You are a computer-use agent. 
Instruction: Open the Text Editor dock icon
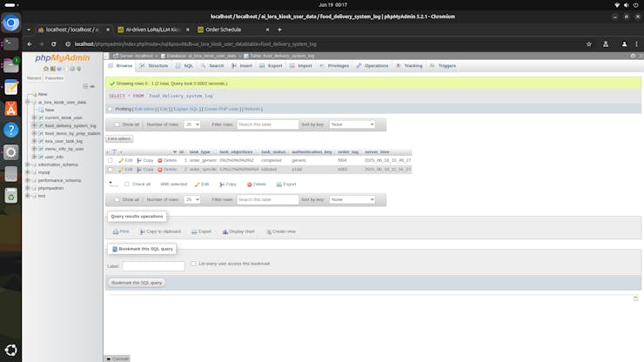[11, 87]
